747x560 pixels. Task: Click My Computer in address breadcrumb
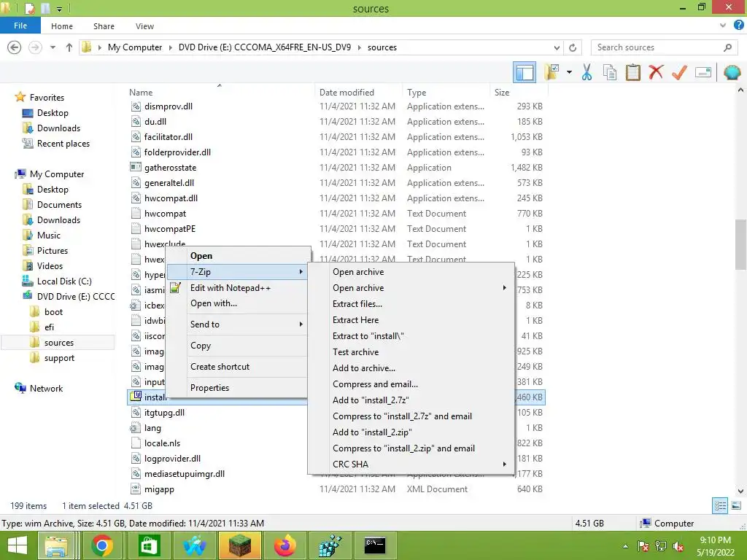pos(135,47)
